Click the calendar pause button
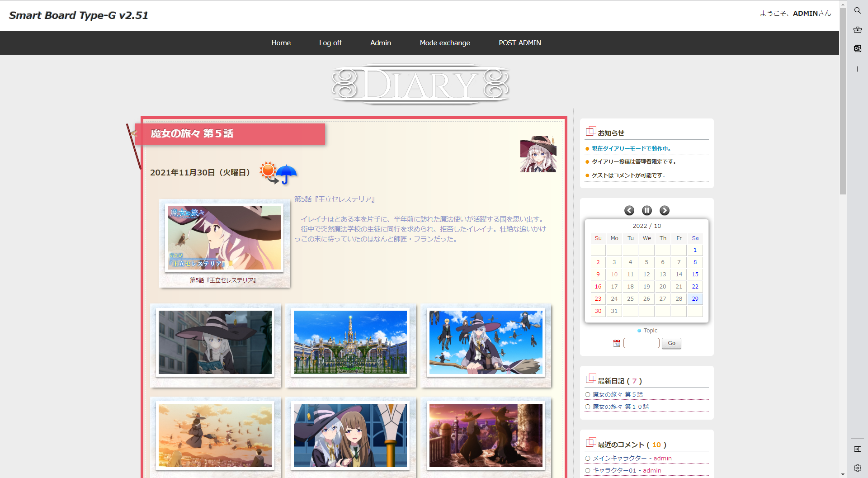868x478 pixels. [x=646, y=210]
